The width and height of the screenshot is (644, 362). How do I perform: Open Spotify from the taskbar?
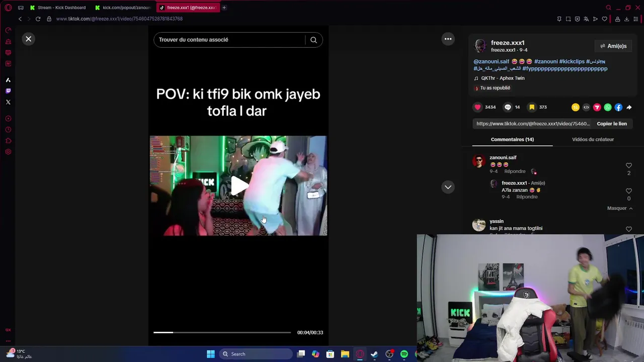coord(404,354)
